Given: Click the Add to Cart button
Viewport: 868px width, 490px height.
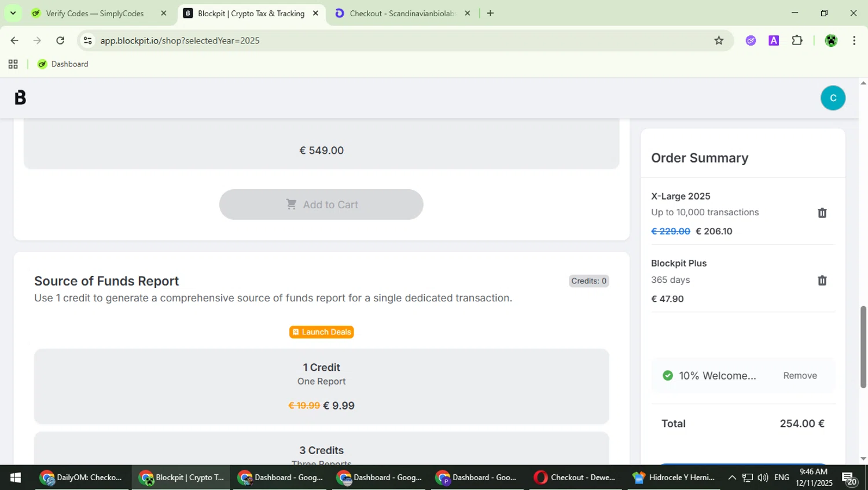Looking at the screenshot, I should click(321, 204).
